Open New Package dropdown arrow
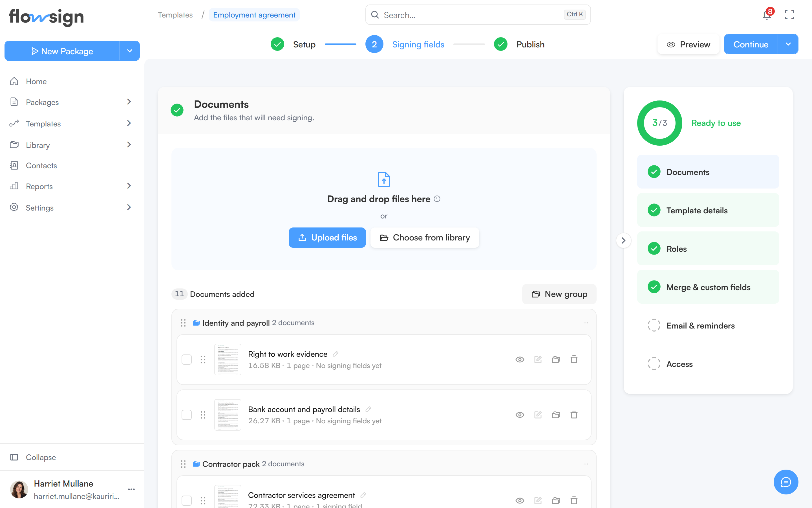Viewport: 812px width, 508px height. pos(129,51)
